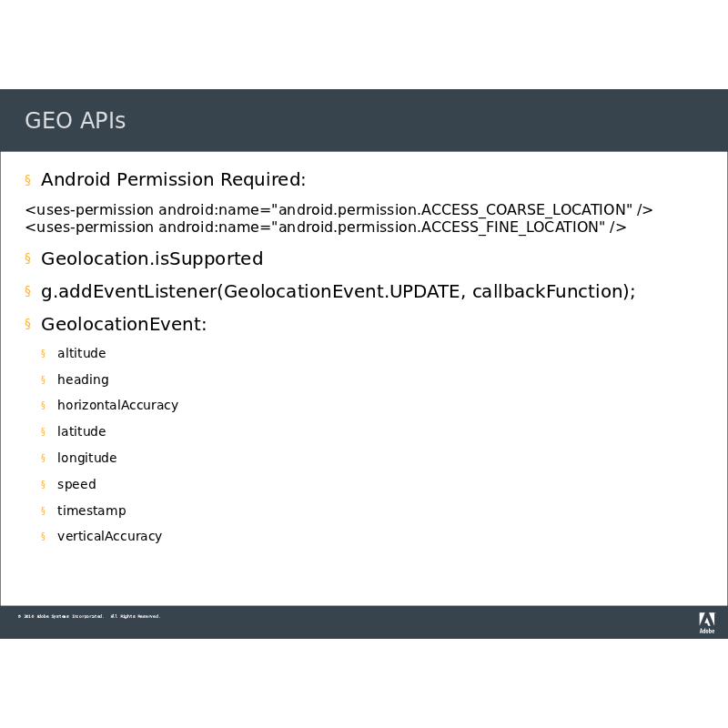Click the Adobe copyright notice in footer
Viewport: 728px width, 728px height.
click(x=89, y=617)
